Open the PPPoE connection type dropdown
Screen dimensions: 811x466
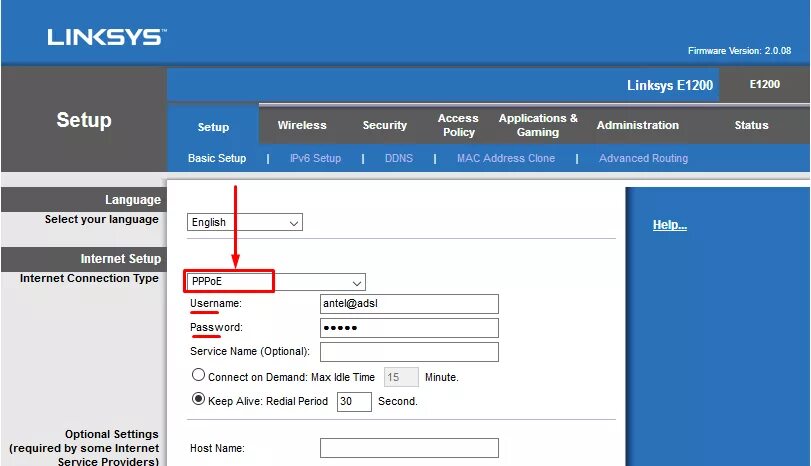click(276, 282)
